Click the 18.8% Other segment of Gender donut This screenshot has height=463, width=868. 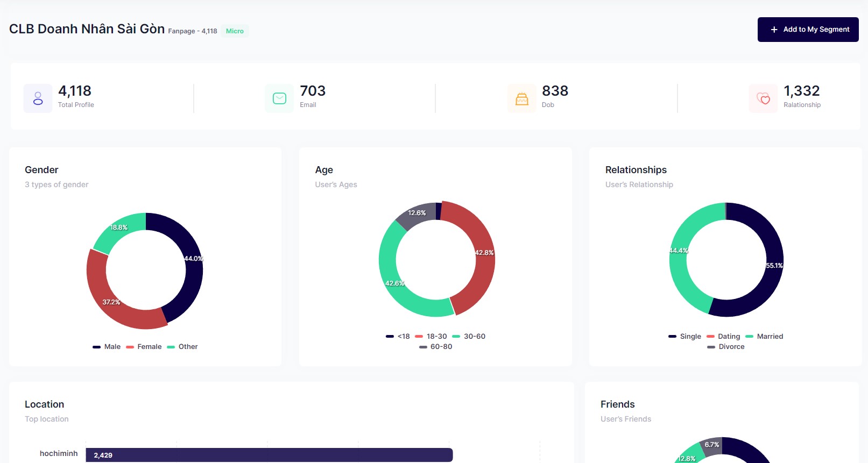(x=119, y=228)
